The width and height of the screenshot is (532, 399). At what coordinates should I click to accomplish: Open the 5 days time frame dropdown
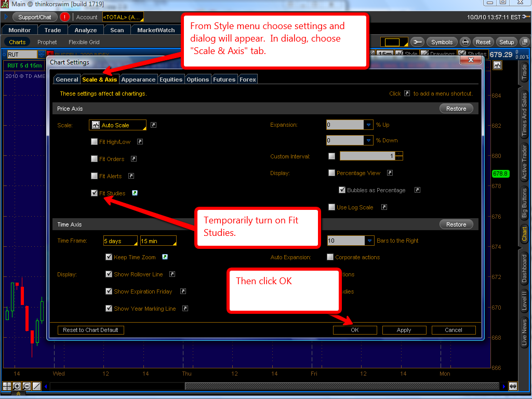pos(121,241)
